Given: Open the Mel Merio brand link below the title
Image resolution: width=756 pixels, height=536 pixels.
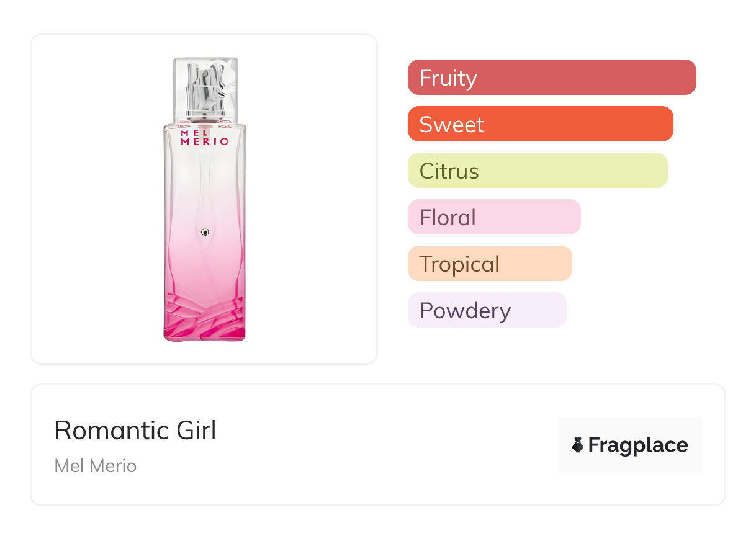Looking at the screenshot, I should click(96, 466).
